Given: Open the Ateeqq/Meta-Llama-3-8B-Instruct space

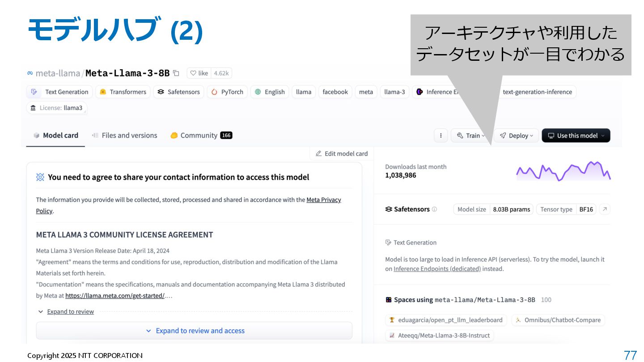Looking at the screenshot, I should pos(439,335).
